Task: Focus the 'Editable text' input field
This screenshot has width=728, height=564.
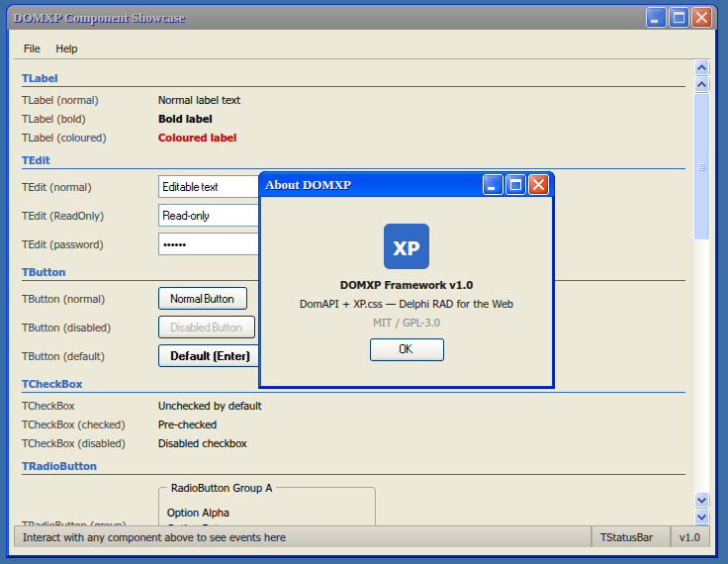Action: (x=208, y=187)
